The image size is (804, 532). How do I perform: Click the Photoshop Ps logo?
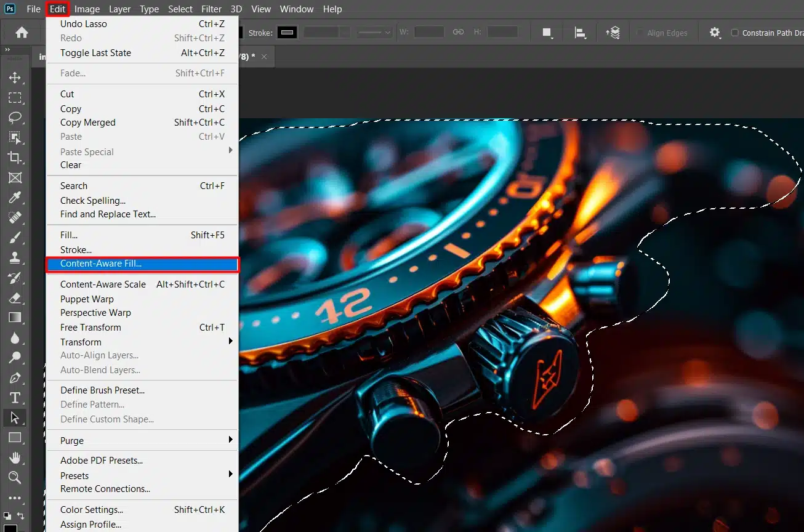tap(10, 9)
